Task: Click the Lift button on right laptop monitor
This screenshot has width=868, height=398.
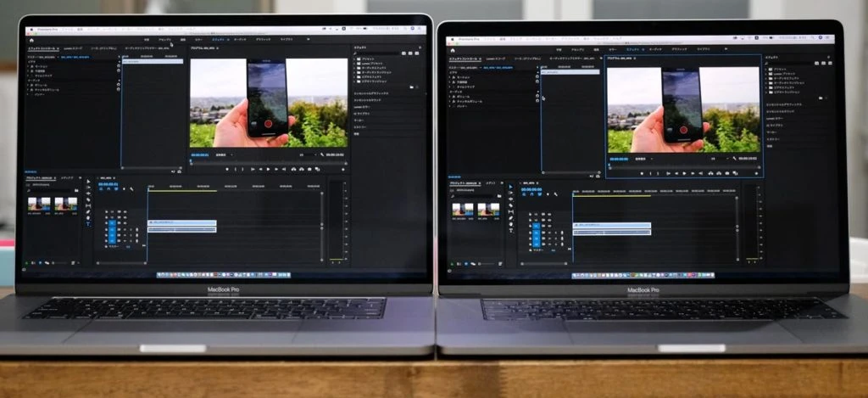Action: tap(711, 173)
